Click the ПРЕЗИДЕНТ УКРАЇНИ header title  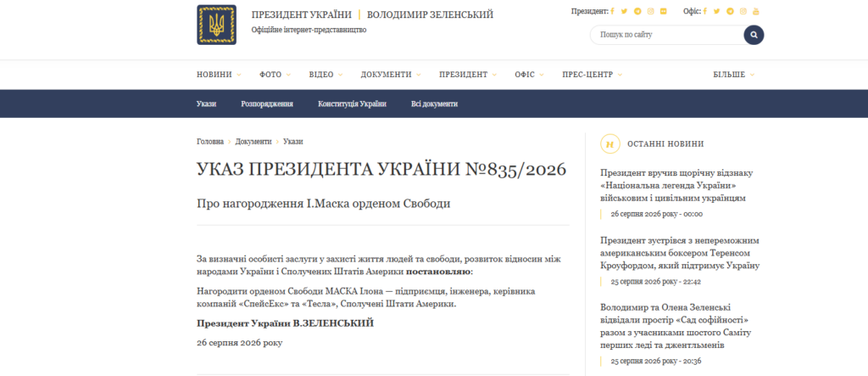click(301, 15)
